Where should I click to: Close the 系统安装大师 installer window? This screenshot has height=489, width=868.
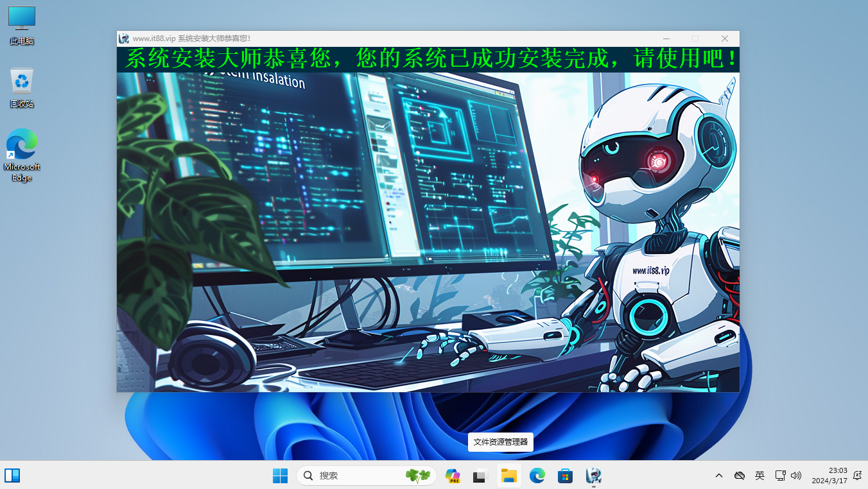(x=724, y=39)
